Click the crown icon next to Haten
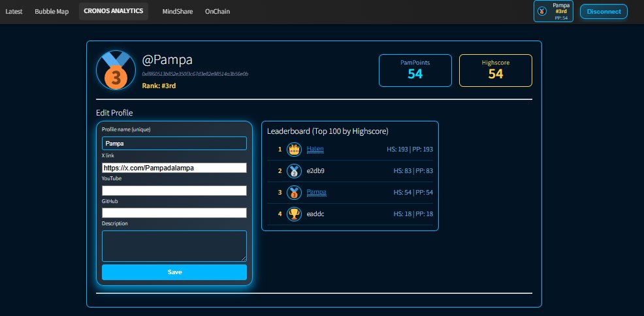644x316 pixels. tap(294, 150)
